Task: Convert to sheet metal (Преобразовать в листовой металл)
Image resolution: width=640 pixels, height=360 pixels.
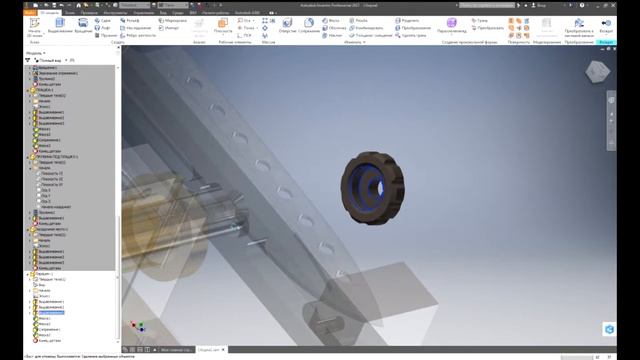Action: click(579, 27)
